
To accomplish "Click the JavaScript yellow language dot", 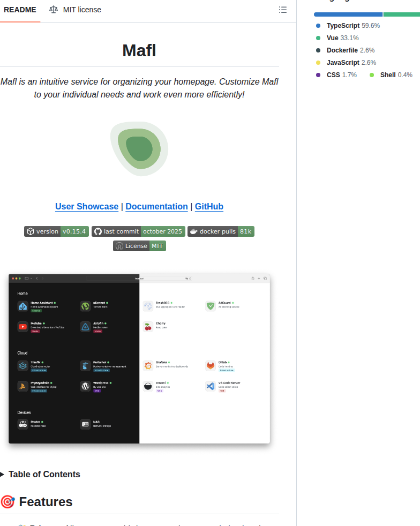I will click(318, 62).
